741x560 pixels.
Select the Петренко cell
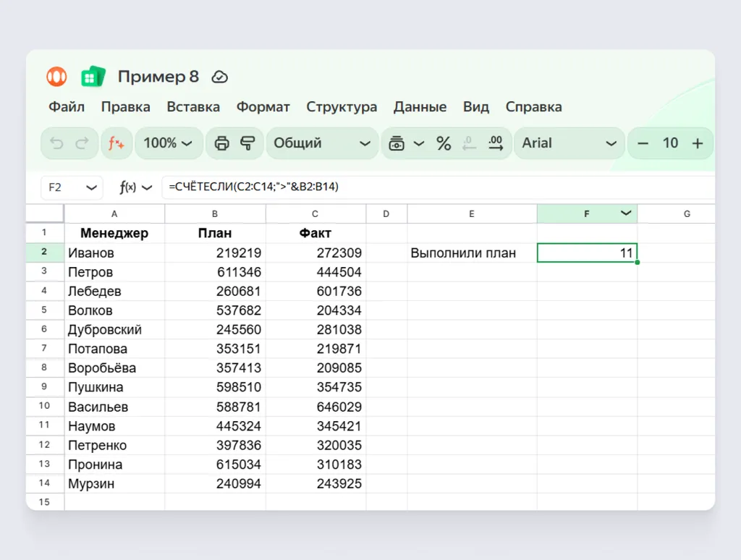114,445
